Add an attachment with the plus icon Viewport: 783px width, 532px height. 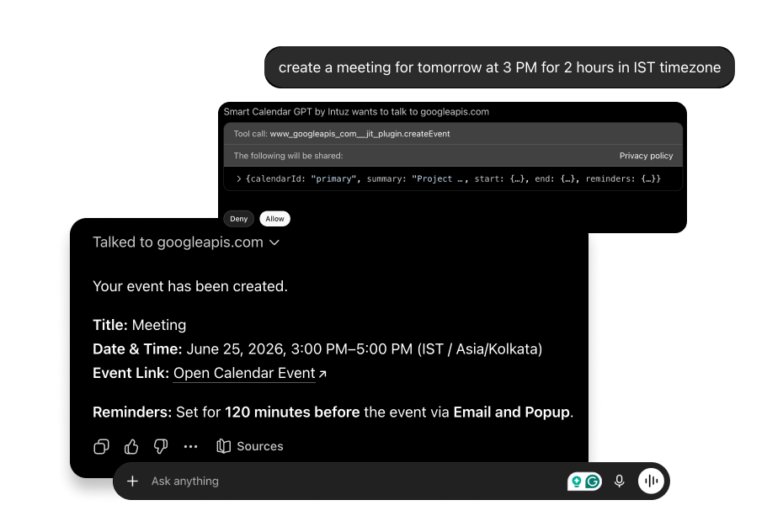click(x=132, y=481)
